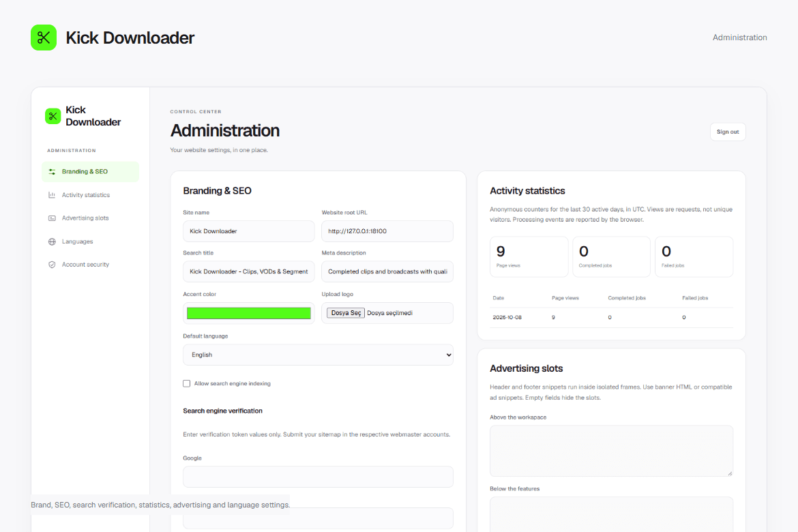798x532 pixels.
Task: Enable Allow search engine indexing checkbox
Action: (187, 383)
